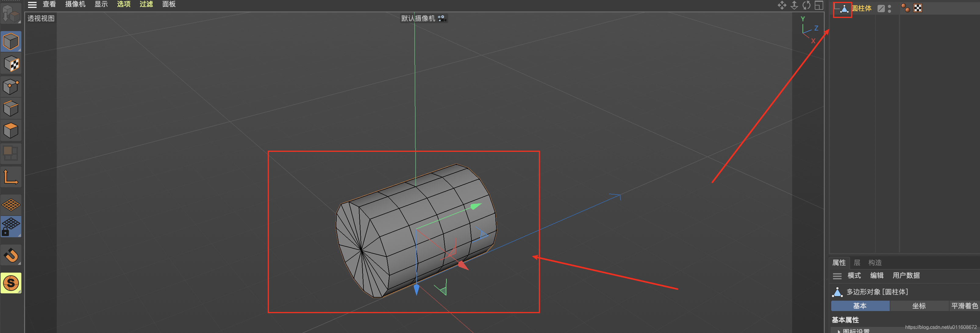Click the checkered texture tag on 圆柱体
The width and height of the screenshot is (980, 333).
[917, 8]
